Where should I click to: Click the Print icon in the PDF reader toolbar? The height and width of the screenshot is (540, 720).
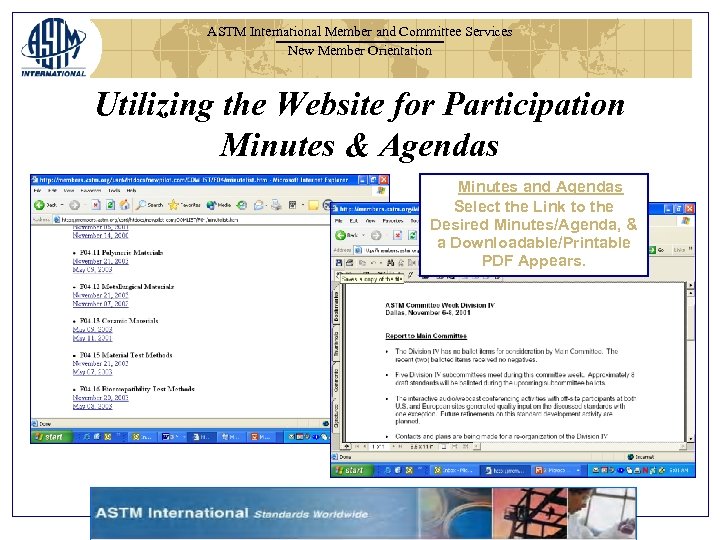click(x=349, y=263)
